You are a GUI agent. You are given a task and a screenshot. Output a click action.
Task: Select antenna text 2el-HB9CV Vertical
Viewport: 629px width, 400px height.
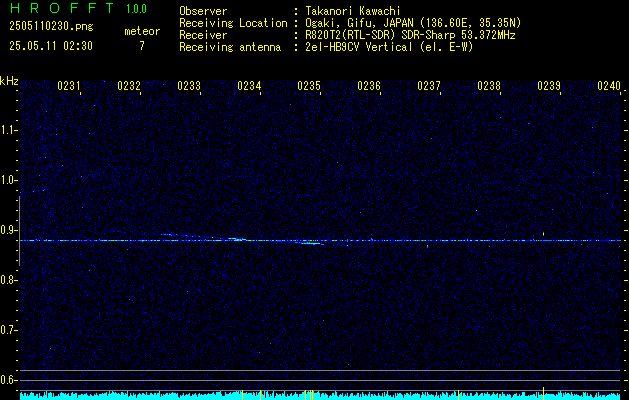coord(359,47)
